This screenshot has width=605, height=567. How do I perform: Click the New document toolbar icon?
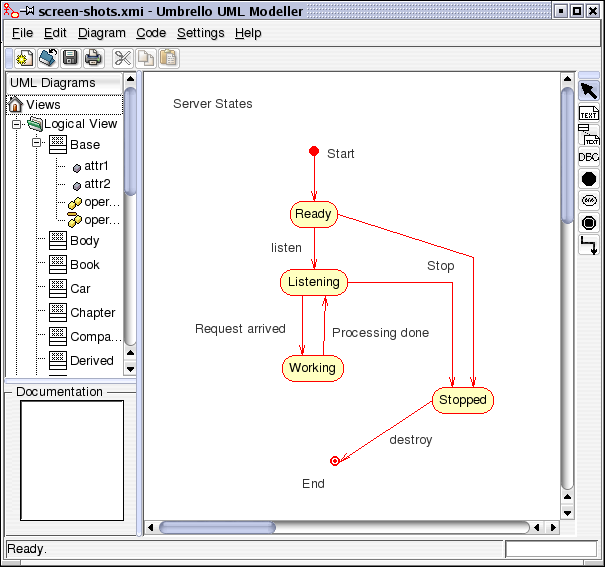25,58
